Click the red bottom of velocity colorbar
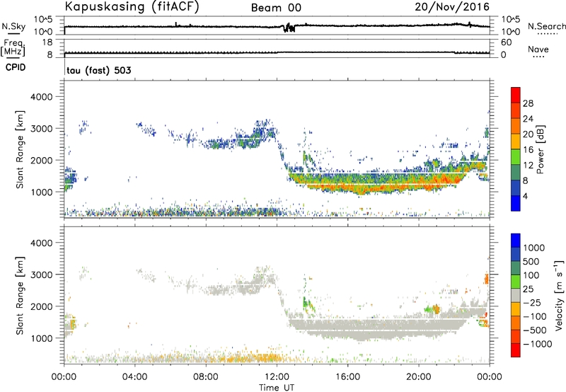Screen dimensions: 566x392 (516, 350)
